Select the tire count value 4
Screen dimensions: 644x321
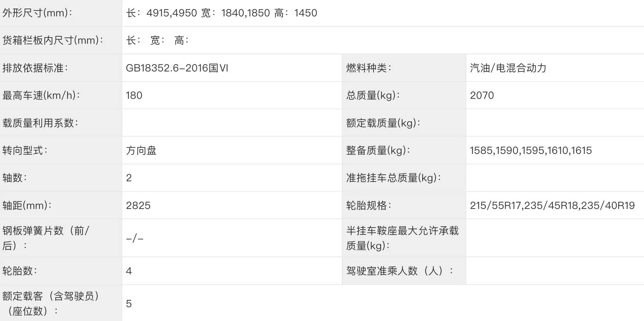(x=129, y=271)
